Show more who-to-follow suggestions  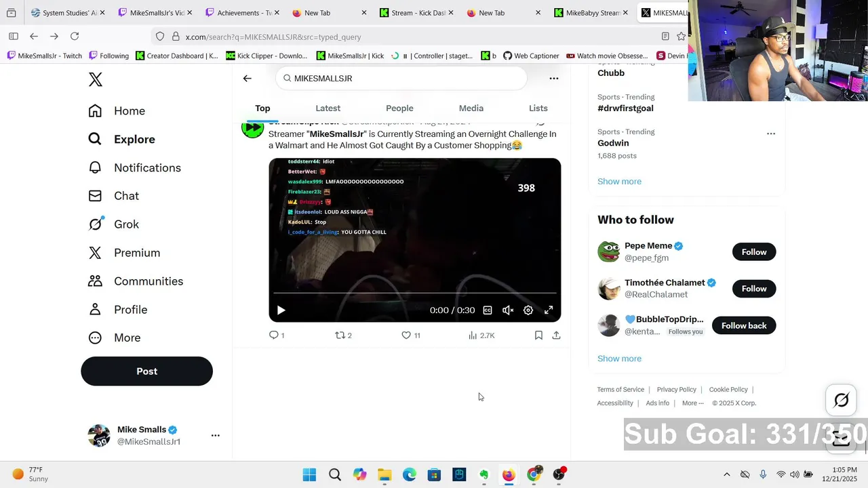pyautogui.click(x=619, y=359)
